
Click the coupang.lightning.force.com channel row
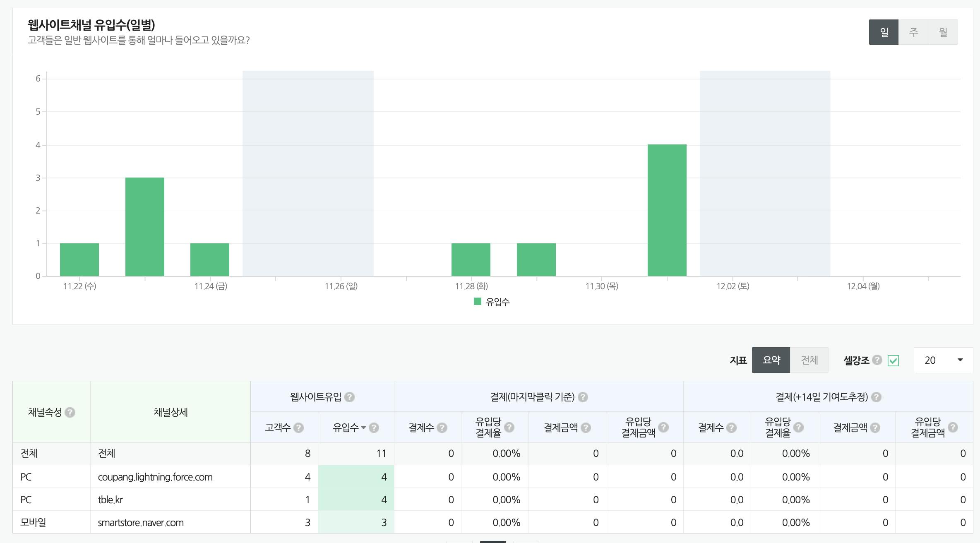[155, 477]
